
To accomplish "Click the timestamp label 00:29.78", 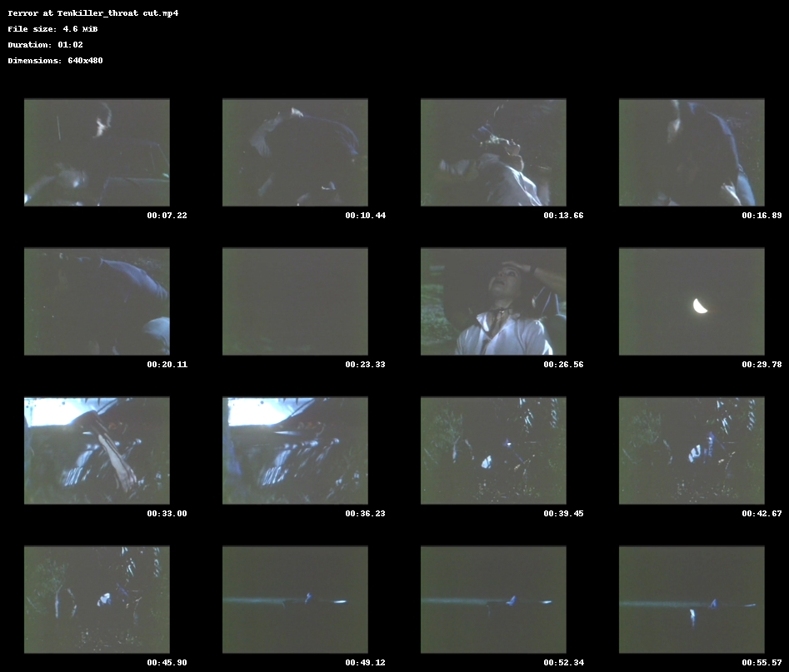I will tap(762, 364).
